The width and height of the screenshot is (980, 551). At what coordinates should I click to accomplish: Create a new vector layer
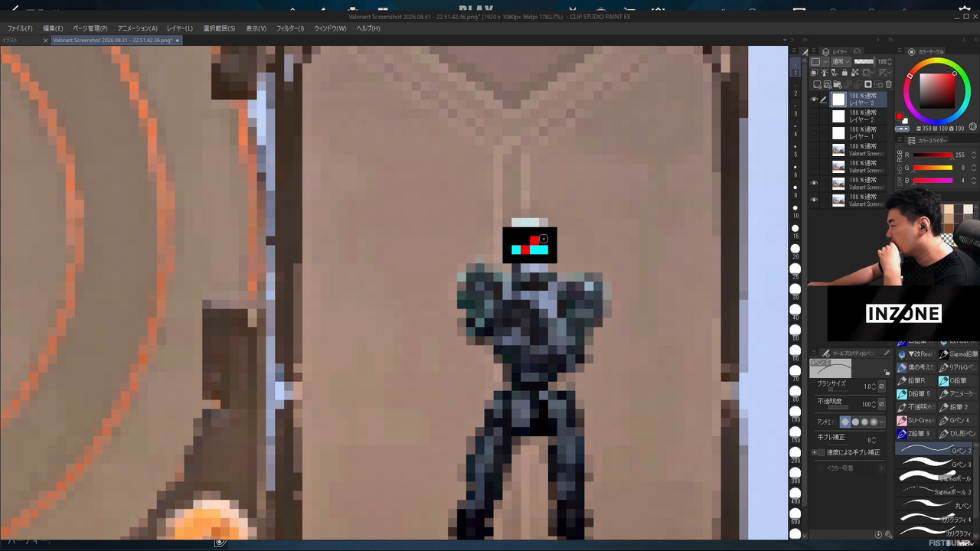click(x=828, y=84)
